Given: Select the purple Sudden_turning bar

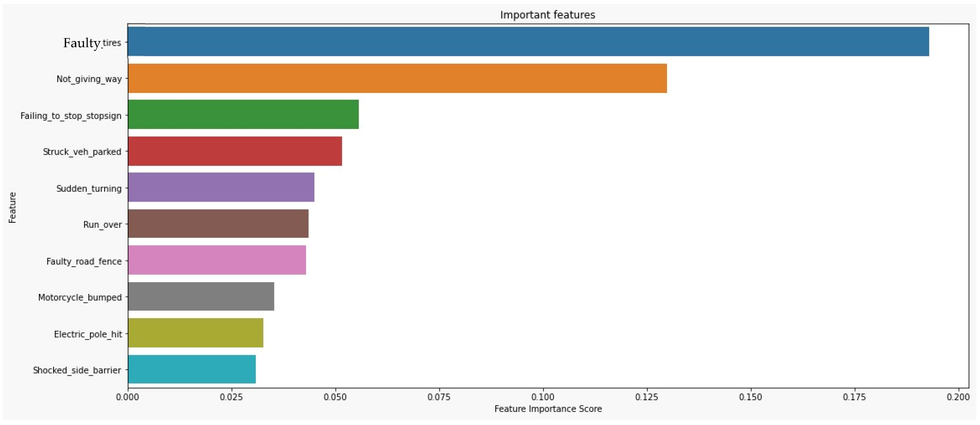Looking at the screenshot, I should click(221, 187).
